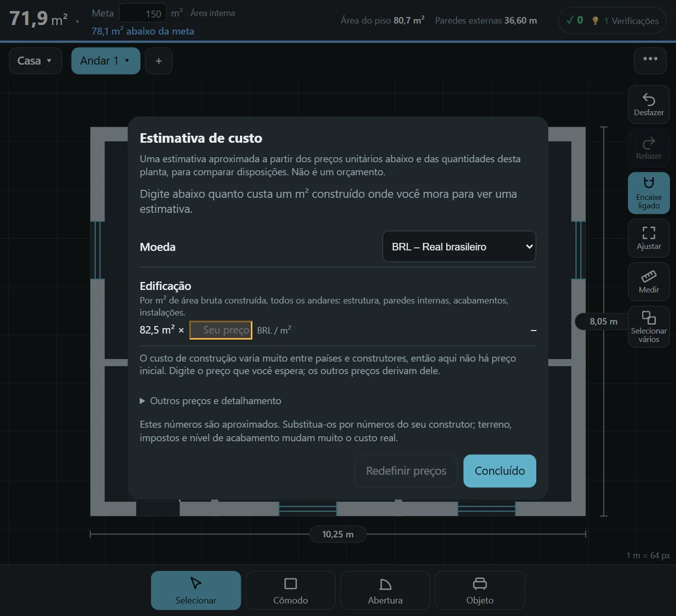The image size is (676, 616).
Task: Open the Moeda currency combo box
Action: [459, 246]
